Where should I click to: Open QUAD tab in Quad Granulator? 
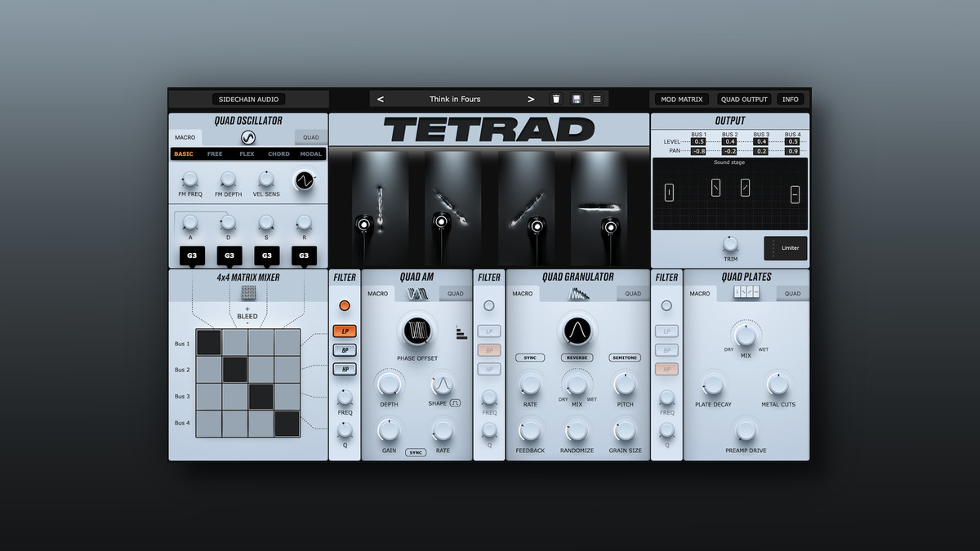[634, 294]
